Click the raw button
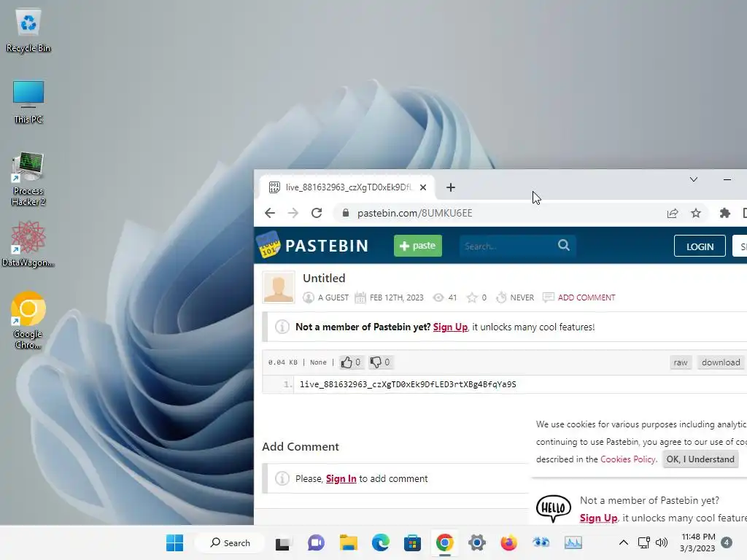 [681, 362]
